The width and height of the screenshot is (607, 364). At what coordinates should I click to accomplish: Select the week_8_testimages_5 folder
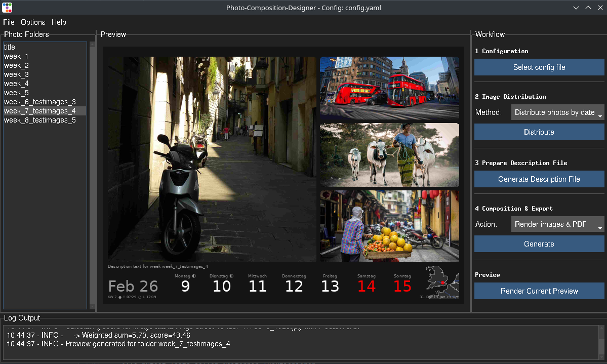point(45,120)
